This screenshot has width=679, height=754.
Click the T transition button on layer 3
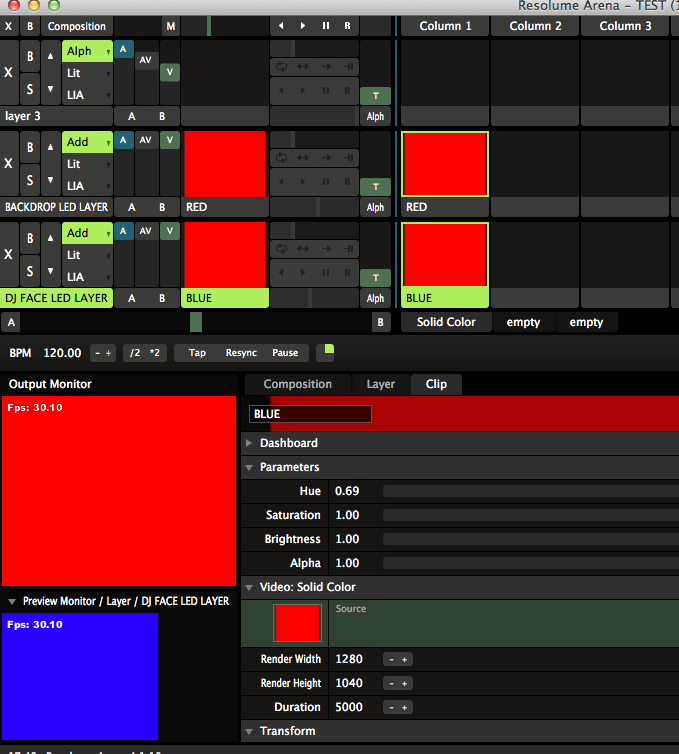tap(375, 95)
